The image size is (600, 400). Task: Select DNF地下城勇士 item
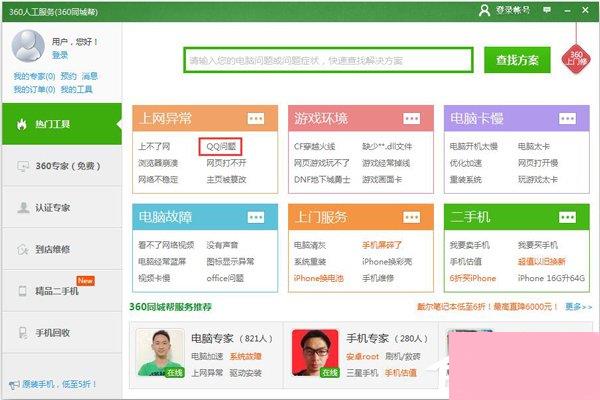322,180
